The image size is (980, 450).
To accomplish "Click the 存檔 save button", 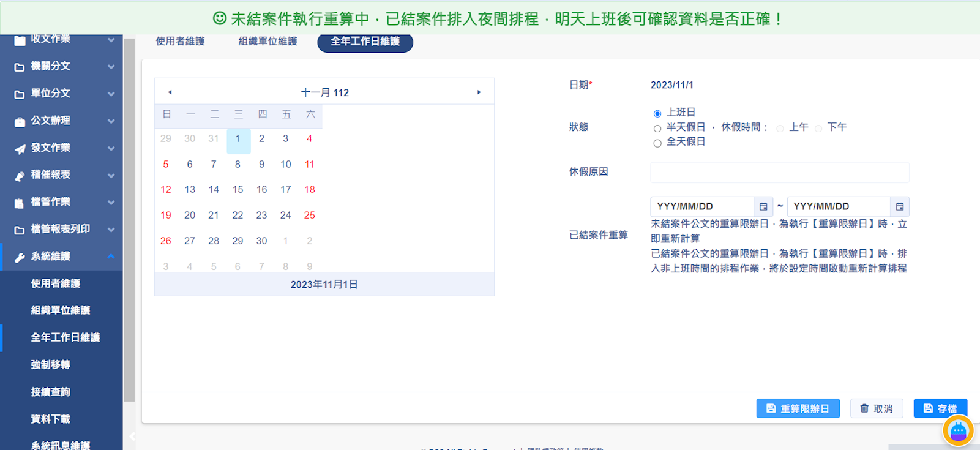I will click(x=940, y=408).
